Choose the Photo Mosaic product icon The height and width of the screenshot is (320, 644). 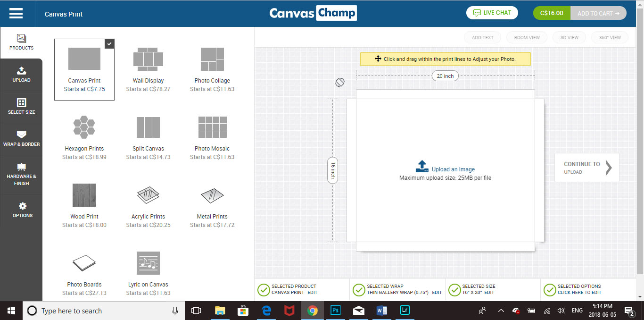212,127
